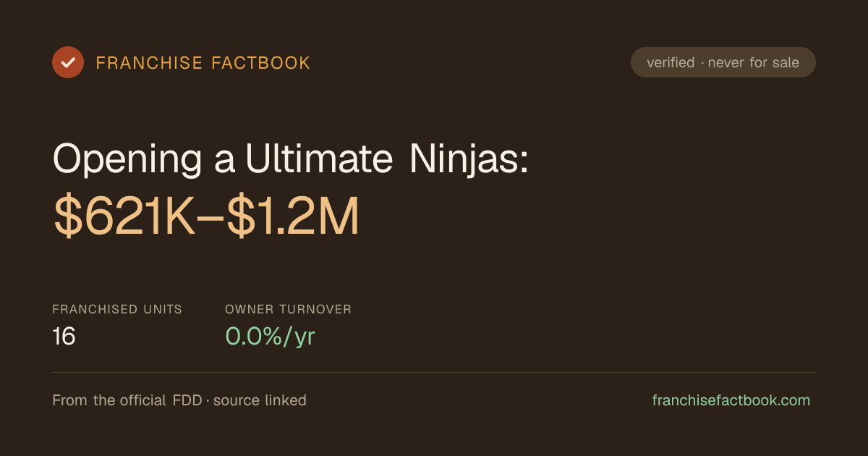Click the Franchised Units label
The width and height of the screenshot is (868, 456).
pos(117,309)
